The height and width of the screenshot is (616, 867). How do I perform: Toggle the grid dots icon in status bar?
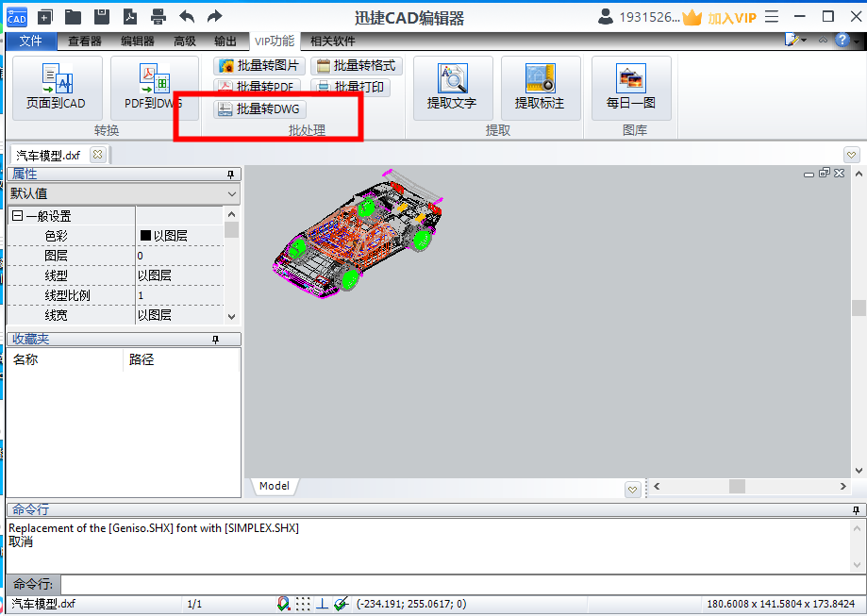point(303,604)
